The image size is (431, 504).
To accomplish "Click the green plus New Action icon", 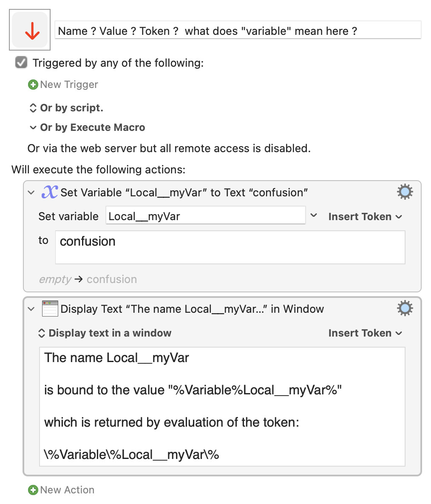I will coord(33,490).
